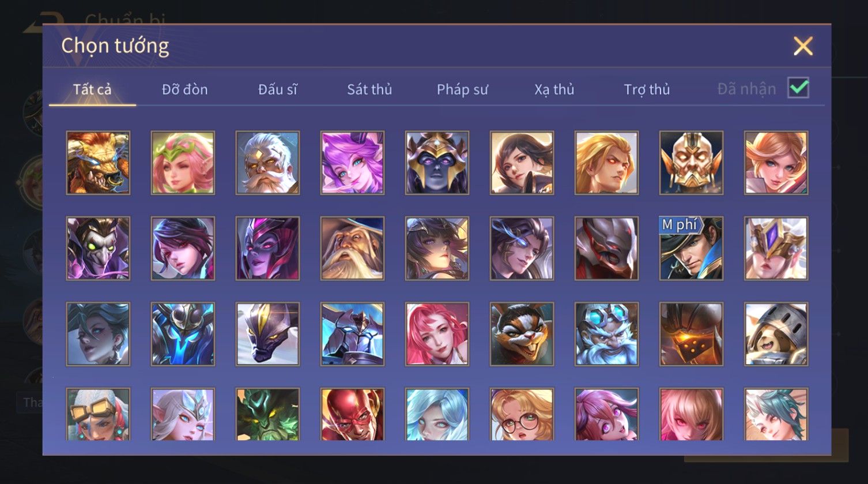Toggle the 'Đã nhận' checkbox
868x484 pixels.
pyautogui.click(x=798, y=88)
